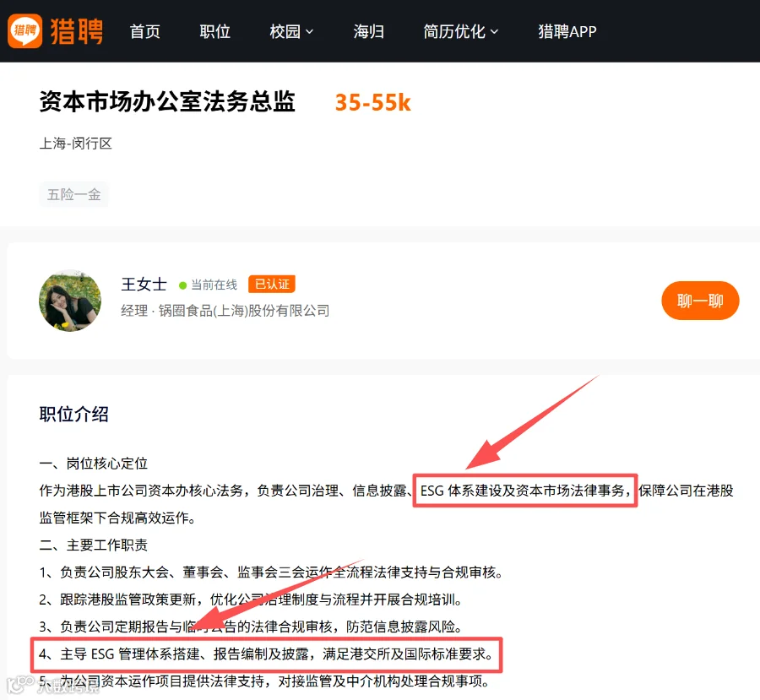Open company 锅圈食品(上海)股份有限公司
This screenshot has height=700, width=760.
[244, 311]
